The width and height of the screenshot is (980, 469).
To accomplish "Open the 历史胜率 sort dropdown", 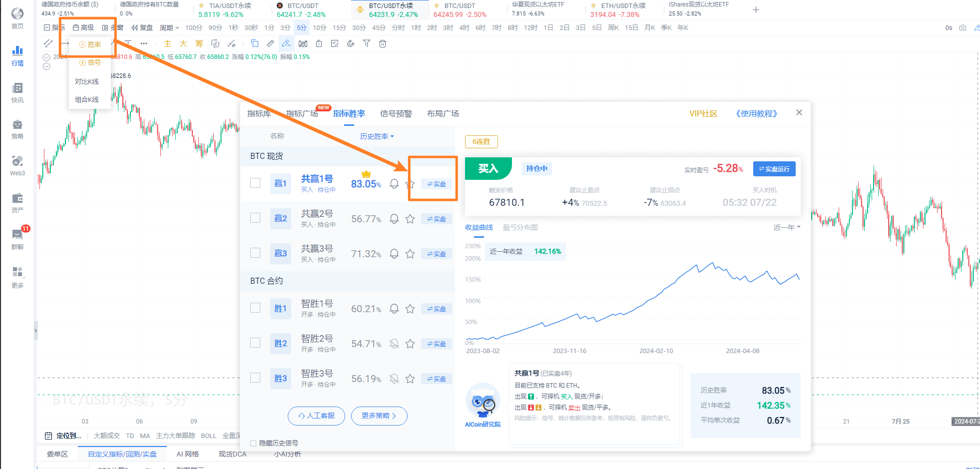I will pos(377,136).
